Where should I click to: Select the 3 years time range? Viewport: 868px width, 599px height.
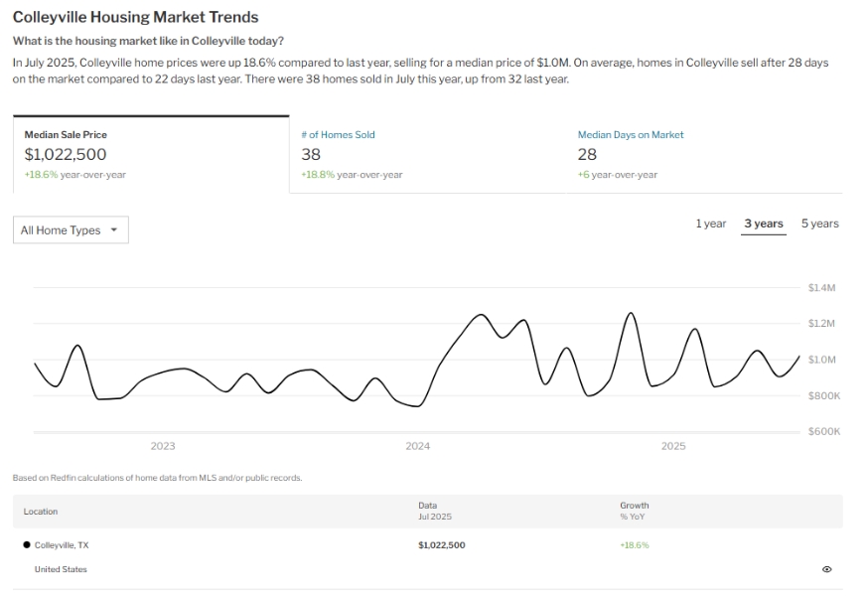point(764,224)
